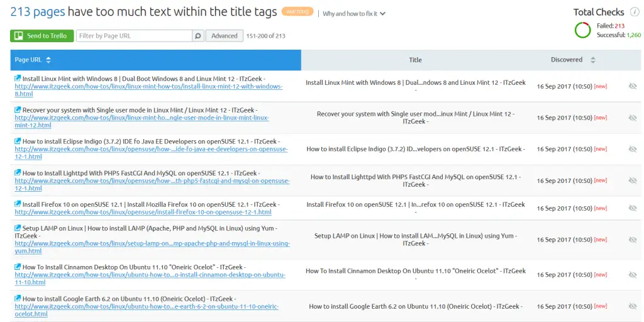The image size is (644, 322).
Task: Click the 151-200 of 213 pagination text
Action: 266,36
